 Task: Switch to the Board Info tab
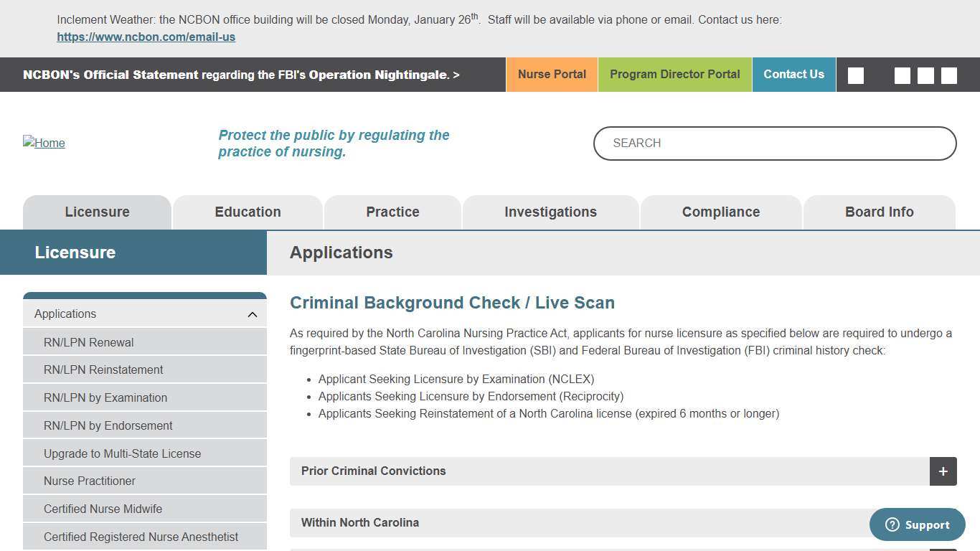[x=880, y=212]
